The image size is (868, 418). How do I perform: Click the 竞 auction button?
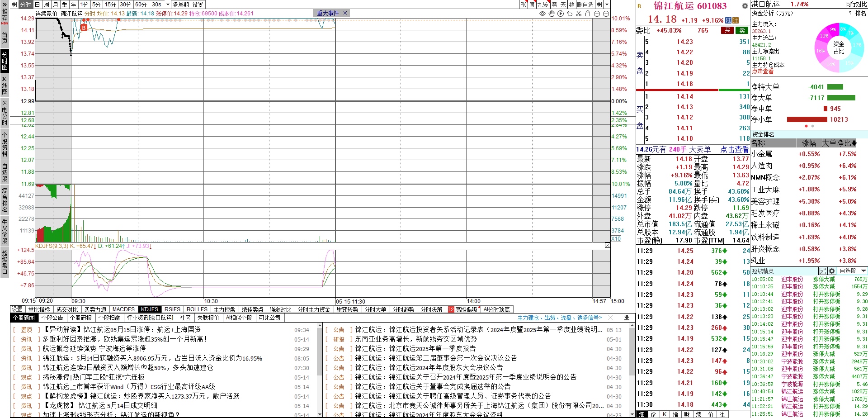(x=554, y=5)
